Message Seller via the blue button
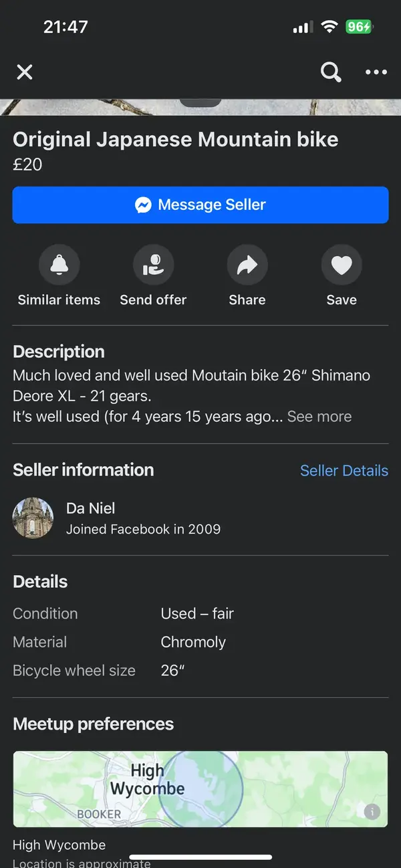401x868 pixels. coord(200,205)
